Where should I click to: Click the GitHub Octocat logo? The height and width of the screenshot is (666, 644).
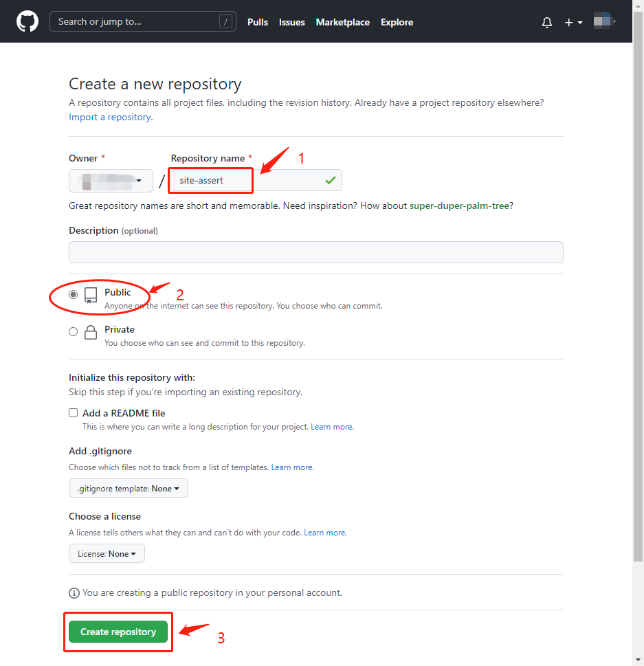[x=27, y=22]
